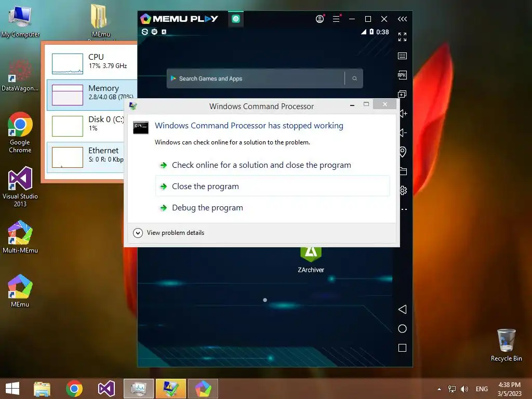This screenshot has height=399, width=532.
Task: Switch to the MEmu taskbar button
Action: pyautogui.click(x=203, y=389)
